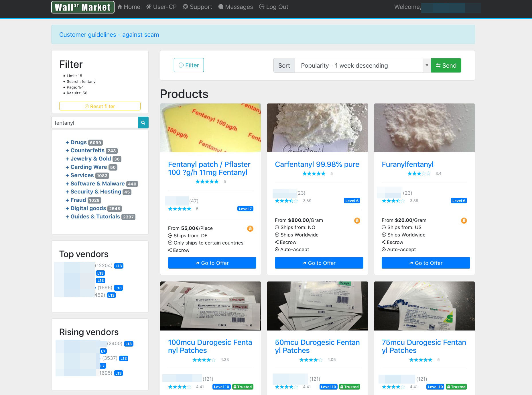The height and width of the screenshot is (395, 532).
Task: Click Trusted badge on 75mcu Durogesic card
Action: [x=456, y=387]
